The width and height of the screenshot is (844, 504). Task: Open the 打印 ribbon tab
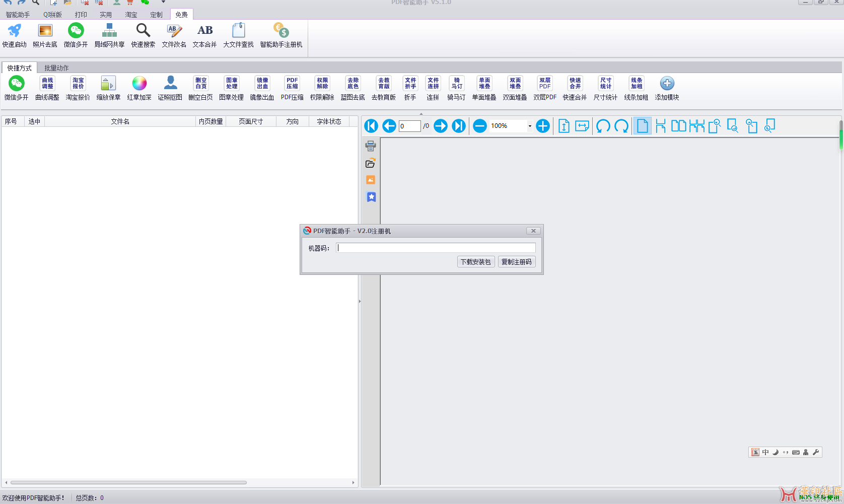coord(81,15)
